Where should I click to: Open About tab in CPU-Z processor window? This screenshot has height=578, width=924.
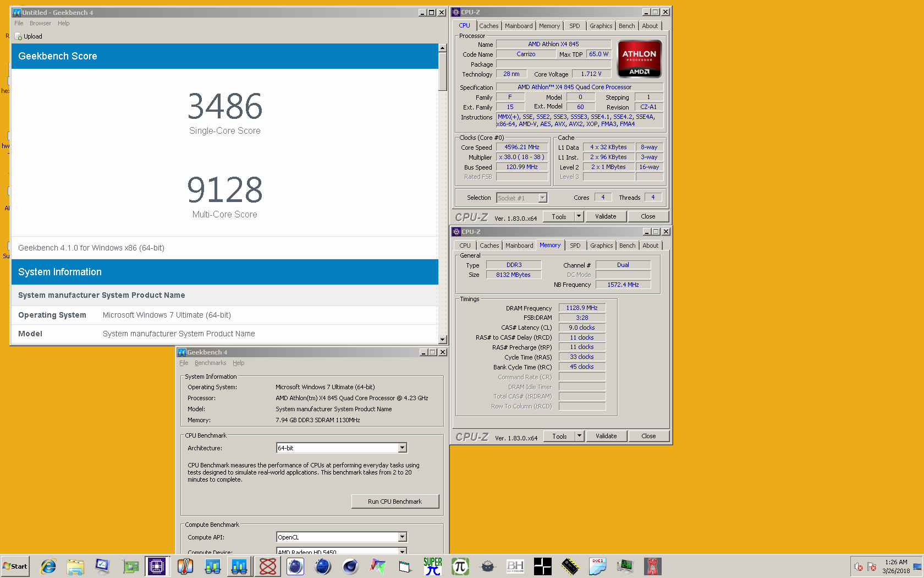650,26
